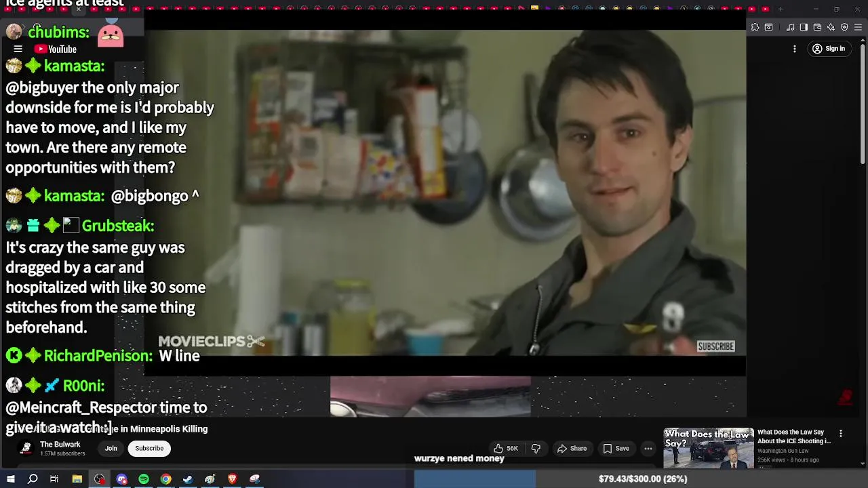Click the Subscribe button below the video
The height and width of the screenshot is (488, 868).
149,448
